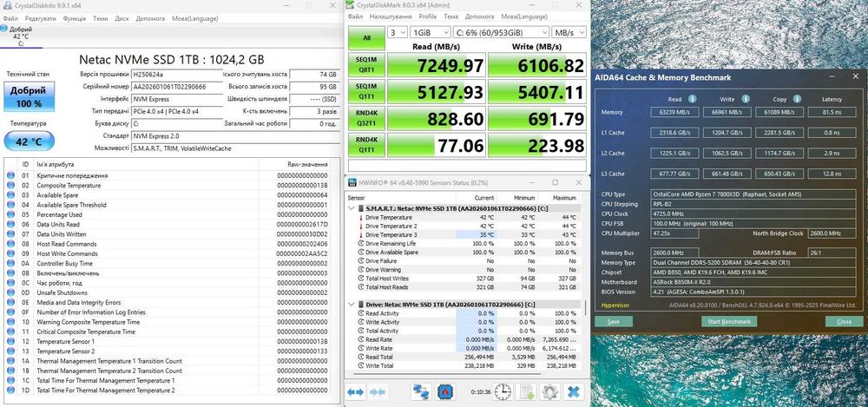Run RND4K Q1T1 test
The image size is (868, 407).
[366, 145]
